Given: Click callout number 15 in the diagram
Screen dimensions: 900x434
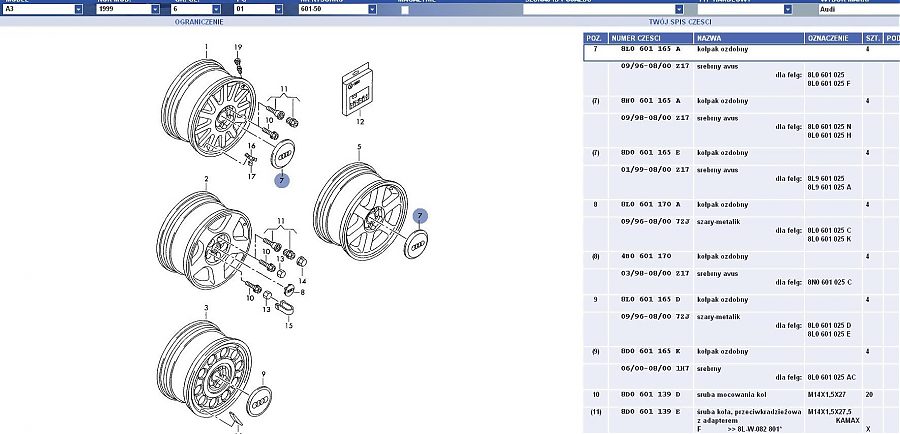Looking at the screenshot, I should 288,326.
